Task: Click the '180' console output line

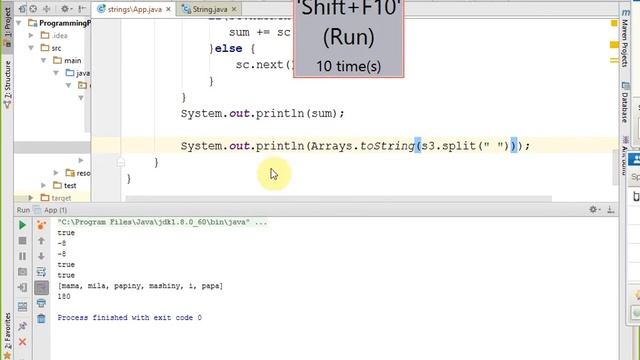Action: click(x=64, y=297)
